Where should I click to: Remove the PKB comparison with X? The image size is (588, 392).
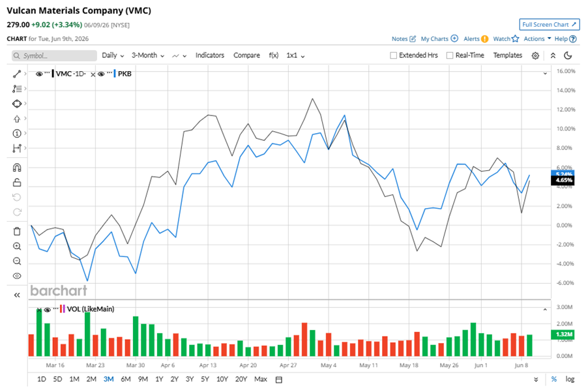(93, 74)
